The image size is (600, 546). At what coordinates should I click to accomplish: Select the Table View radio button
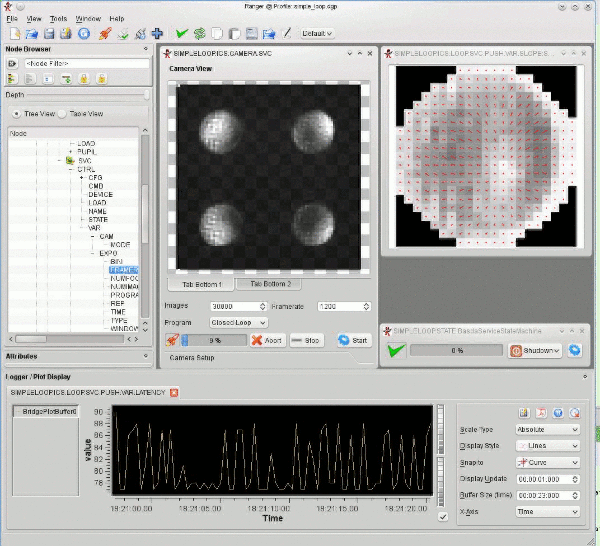click(63, 113)
